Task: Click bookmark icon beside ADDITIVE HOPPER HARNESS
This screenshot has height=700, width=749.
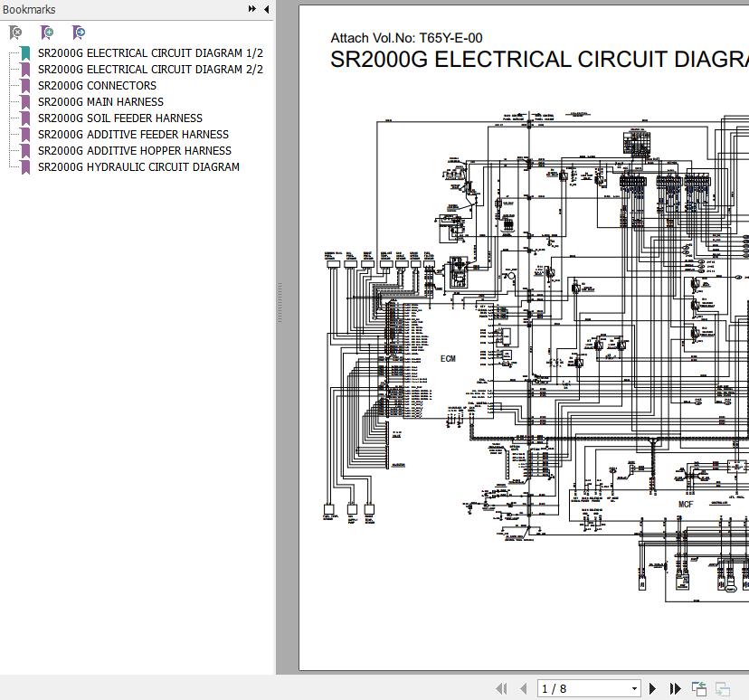Action: pyautogui.click(x=25, y=150)
